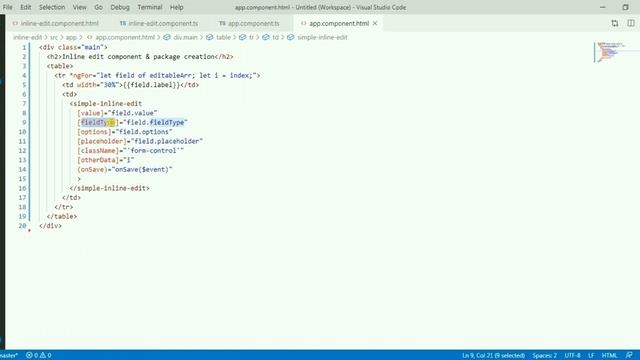Switch to app.component.ts tab
Screen dimensions: 640x360
(x=249, y=23)
